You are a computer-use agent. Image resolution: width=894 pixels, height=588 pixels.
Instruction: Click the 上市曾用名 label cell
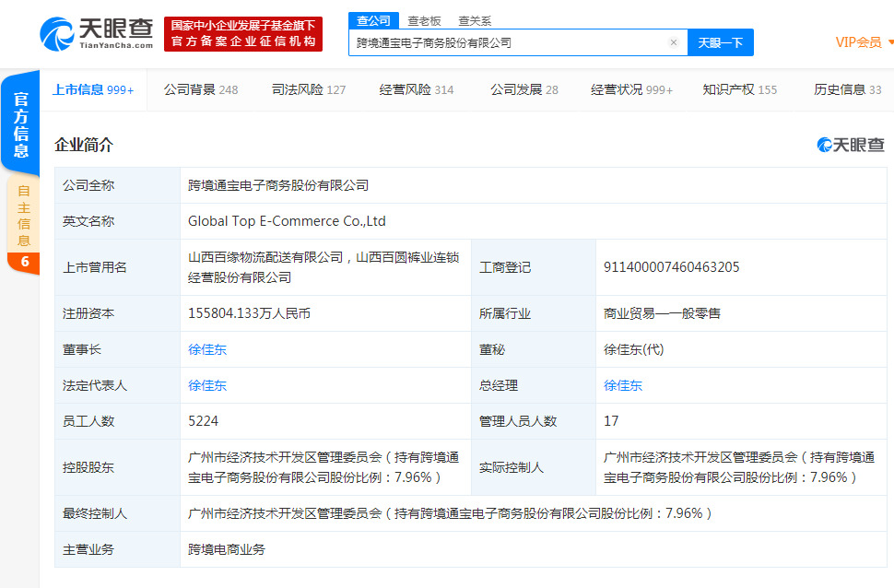[117, 267]
